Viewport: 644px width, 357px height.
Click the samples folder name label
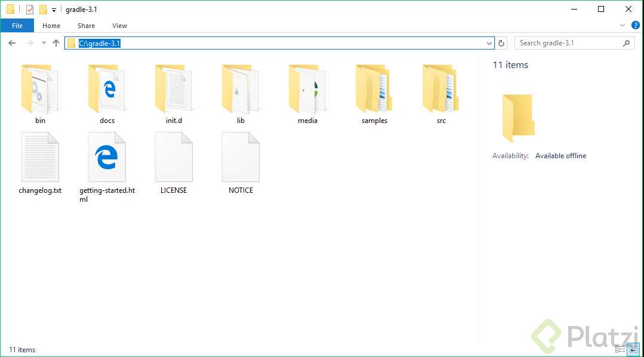(374, 121)
